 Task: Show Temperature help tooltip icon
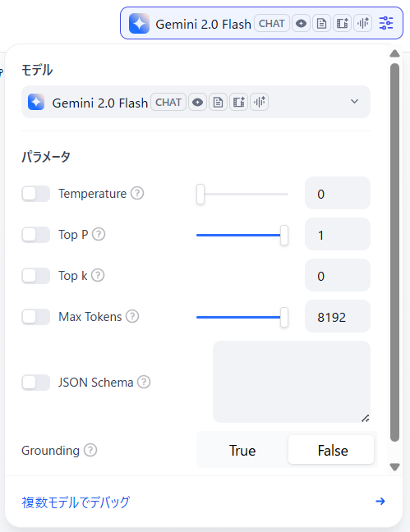click(137, 194)
